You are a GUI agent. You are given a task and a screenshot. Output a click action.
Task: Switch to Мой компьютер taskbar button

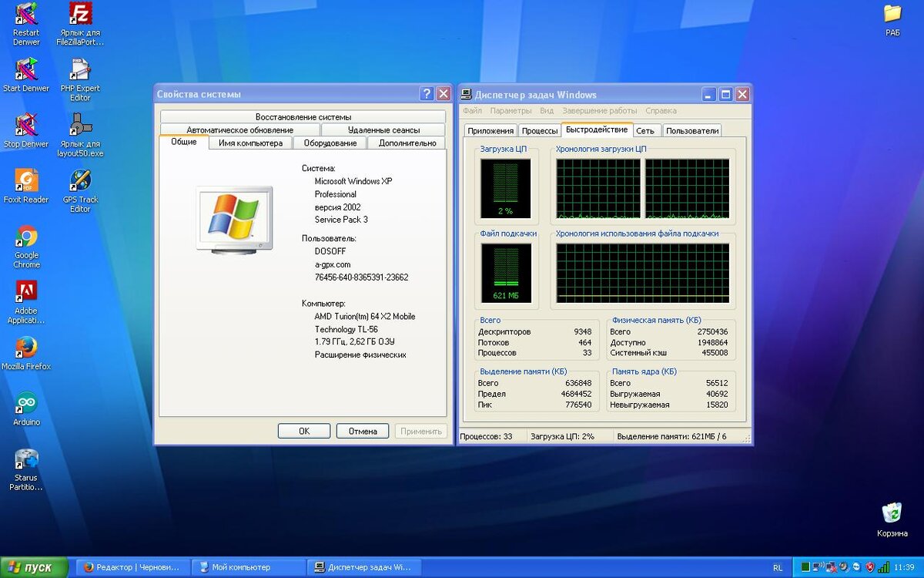[247, 567]
